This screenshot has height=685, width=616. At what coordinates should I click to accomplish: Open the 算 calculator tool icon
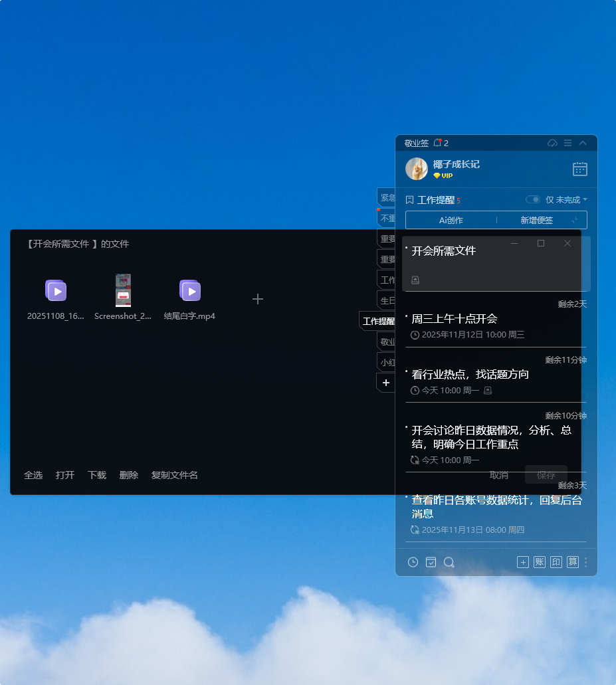(573, 562)
